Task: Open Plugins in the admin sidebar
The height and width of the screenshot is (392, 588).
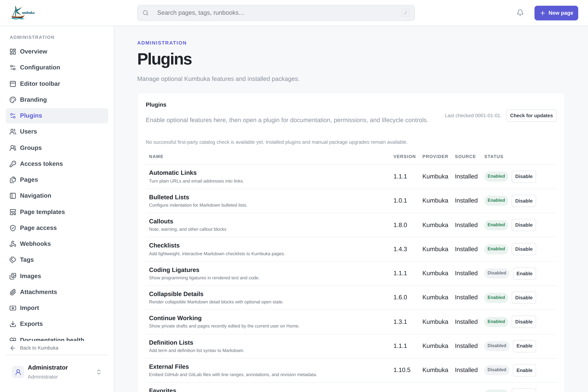Action: point(57,116)
